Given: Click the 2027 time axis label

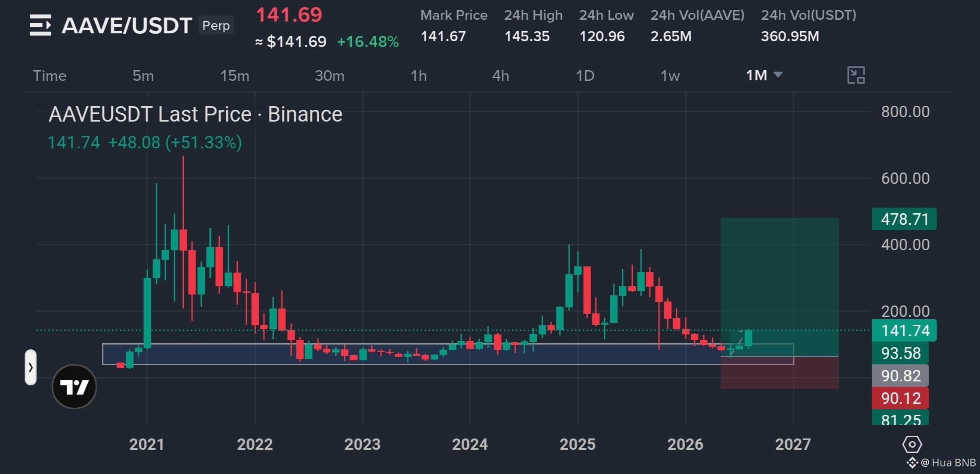Looking at the screenshot, I should [x=793, y=445].
